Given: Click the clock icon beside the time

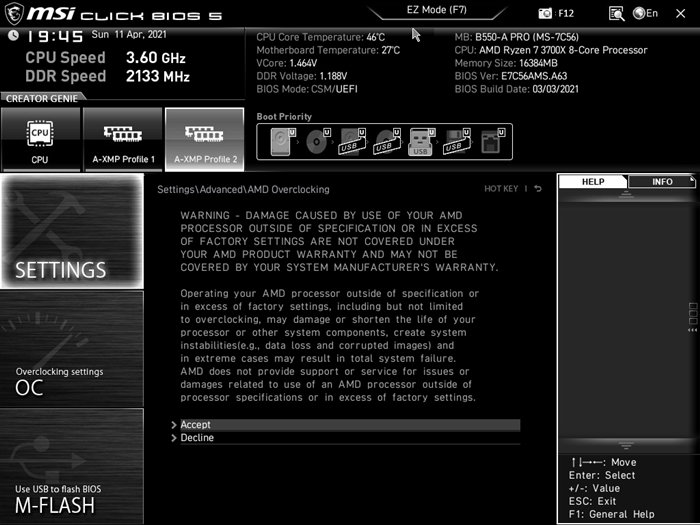Looking at the screenshot, I should pos(13,35).
